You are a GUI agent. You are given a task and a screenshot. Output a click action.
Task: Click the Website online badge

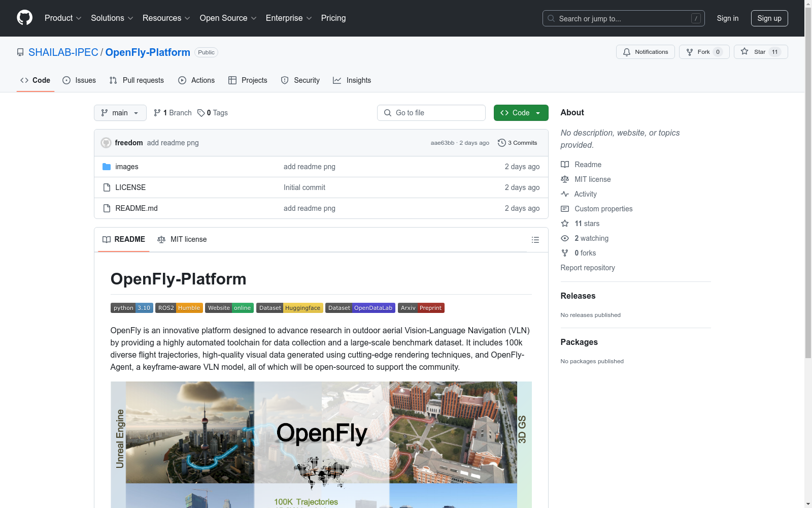(229, 308)
